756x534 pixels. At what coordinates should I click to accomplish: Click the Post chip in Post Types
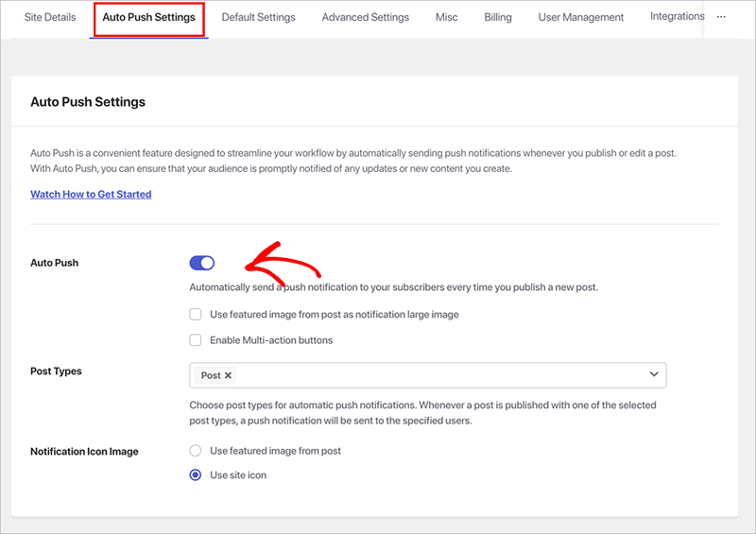coord(211,375)
